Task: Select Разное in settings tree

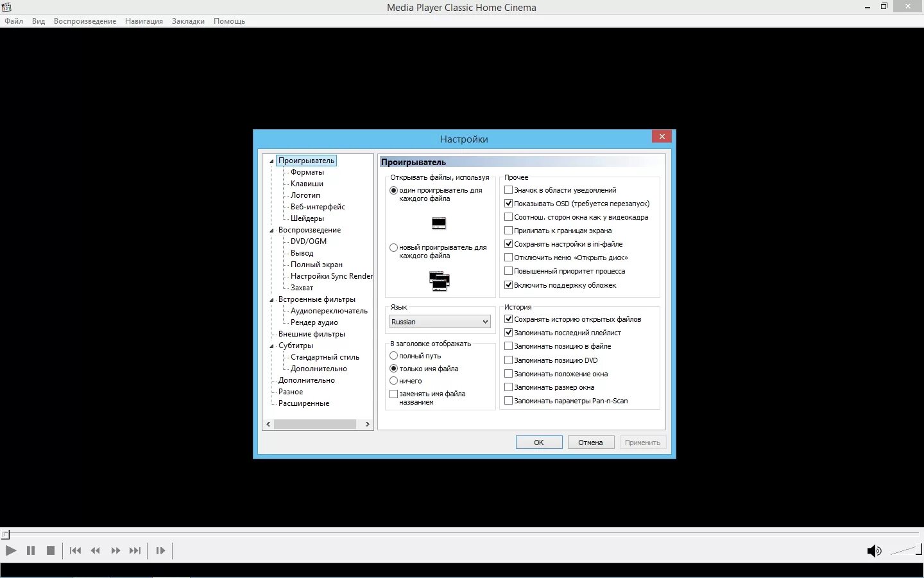Action: pos(291,392)
